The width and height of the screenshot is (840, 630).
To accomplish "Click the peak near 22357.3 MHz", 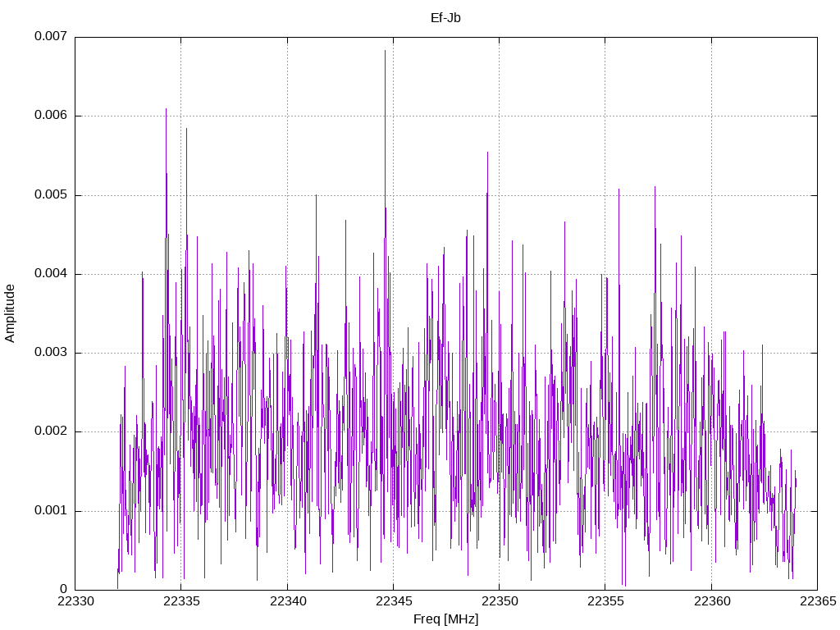I will (655, 187).
